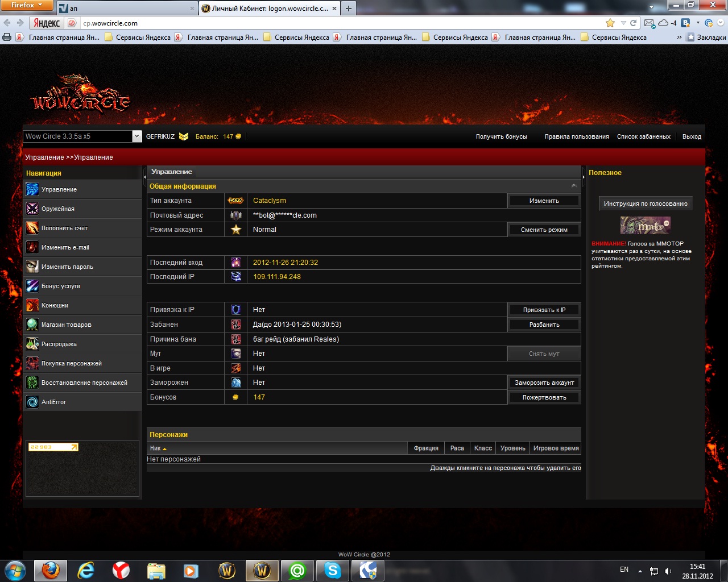Click the counter widget showing 22 993
Image resolution: width=728 pixels, height=582 pixels.
[x=53, y=447]
